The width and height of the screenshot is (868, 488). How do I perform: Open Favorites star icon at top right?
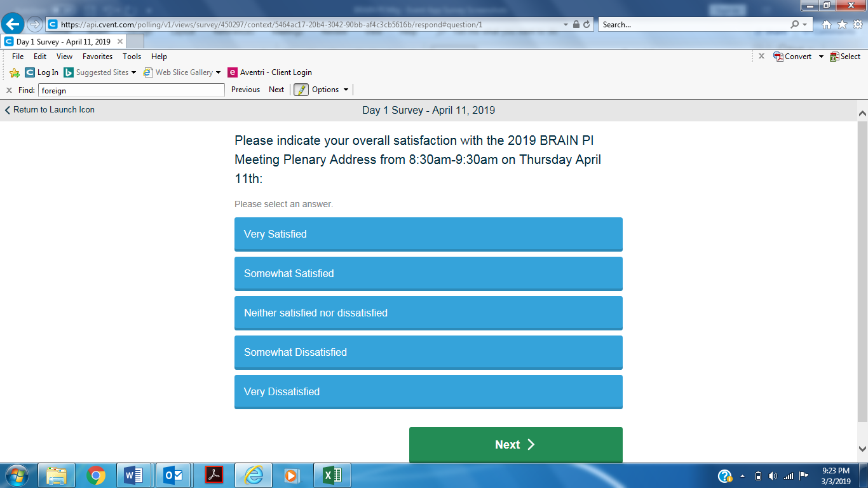(842, 25)
